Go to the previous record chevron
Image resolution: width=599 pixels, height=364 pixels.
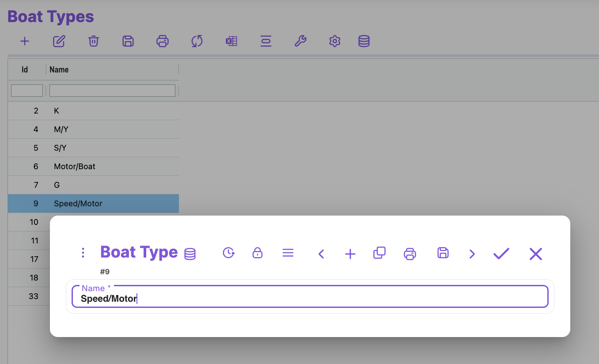point(321,254)
